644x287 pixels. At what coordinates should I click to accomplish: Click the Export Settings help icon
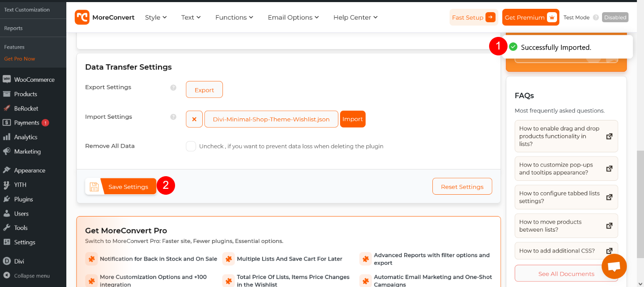(173, 88)
